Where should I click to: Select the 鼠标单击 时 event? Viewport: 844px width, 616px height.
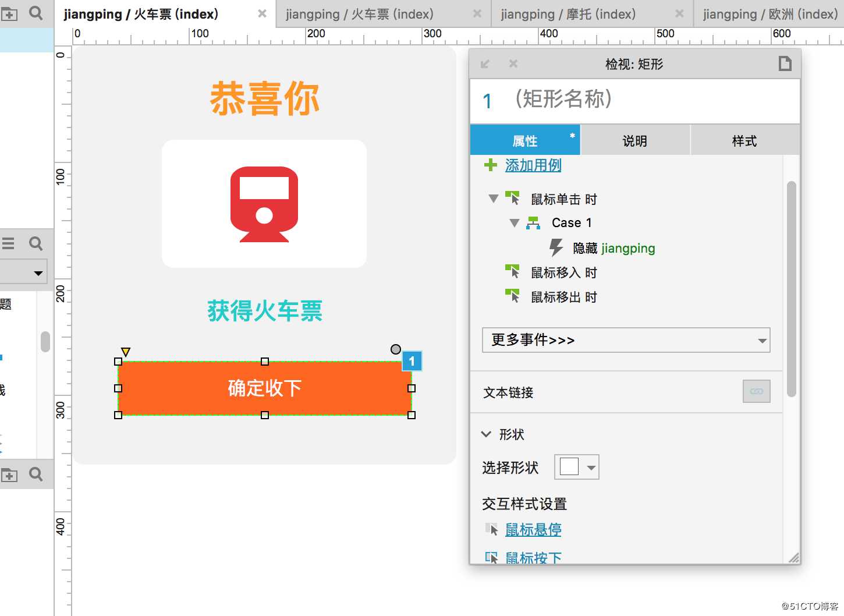tap(563, 199)
